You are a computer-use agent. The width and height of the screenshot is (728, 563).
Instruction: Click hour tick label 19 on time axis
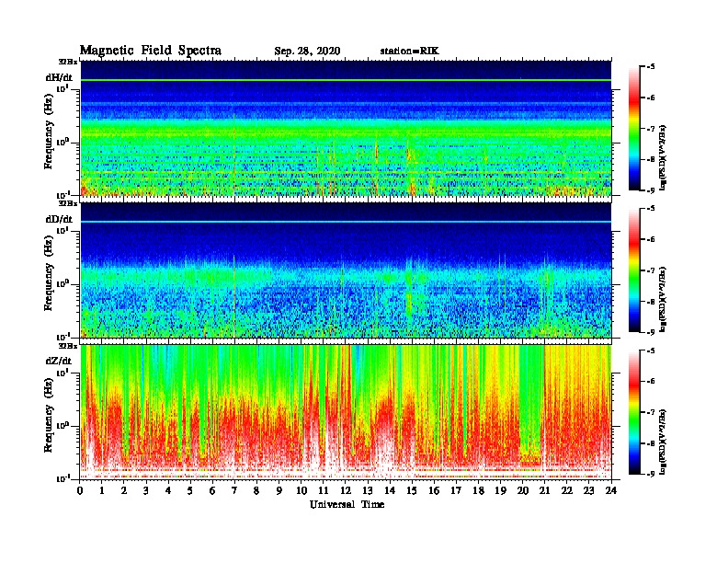tap(500, 490)
